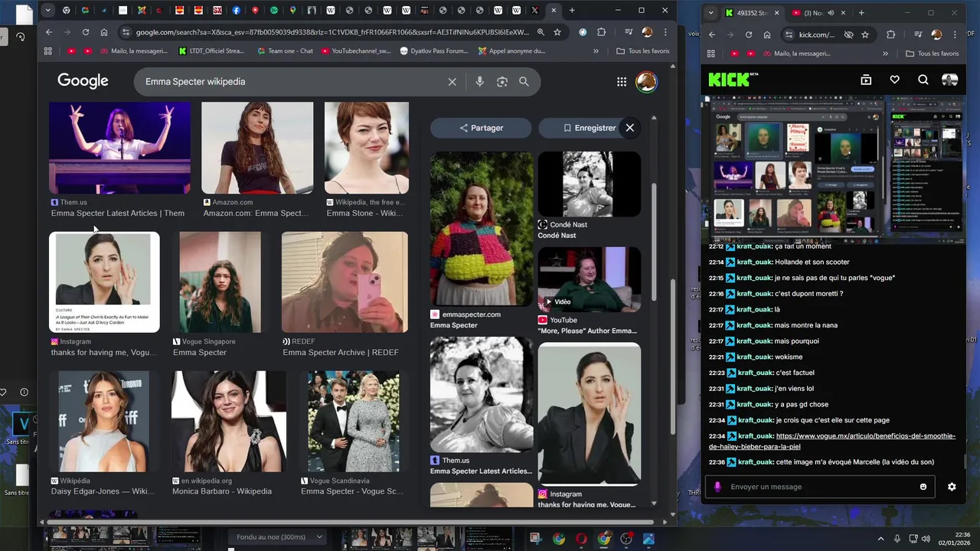
Task: Start a voice search with the microphone icon
Action: pyautogui.click(x=479, y=82)
